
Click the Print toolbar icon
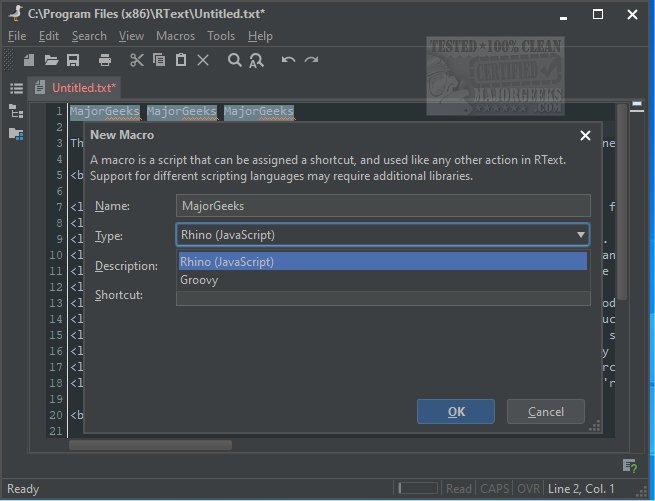point(104,60)
